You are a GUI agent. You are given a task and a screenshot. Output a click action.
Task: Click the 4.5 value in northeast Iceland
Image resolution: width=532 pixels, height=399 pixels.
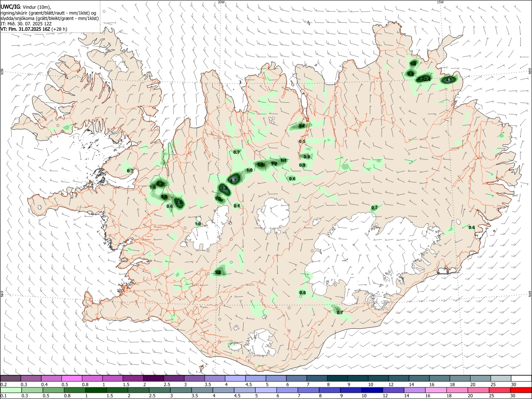[449, 80]
